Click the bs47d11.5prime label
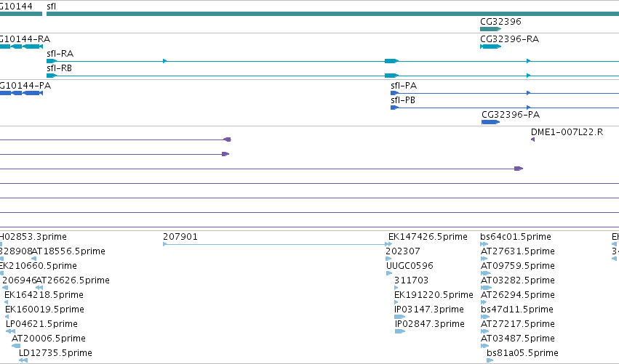Image resolution: width=619 pixels, height=364 pixels. click(x=517, y=310)
